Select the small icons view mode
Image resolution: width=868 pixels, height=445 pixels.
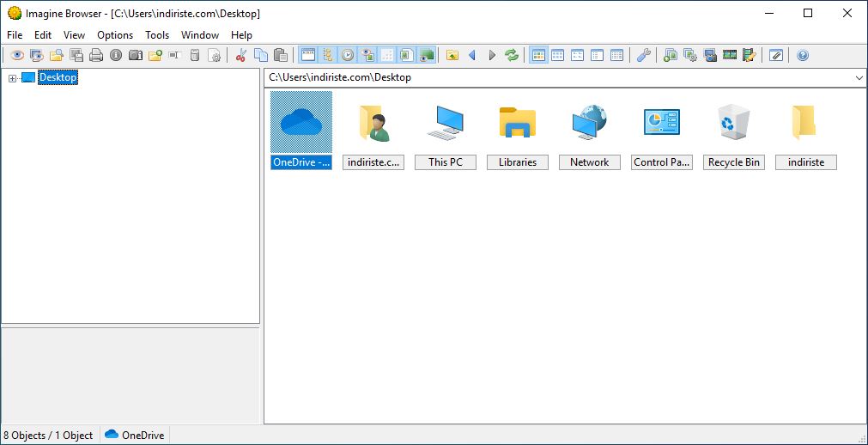pyautogui.click(x=577, y=55)
